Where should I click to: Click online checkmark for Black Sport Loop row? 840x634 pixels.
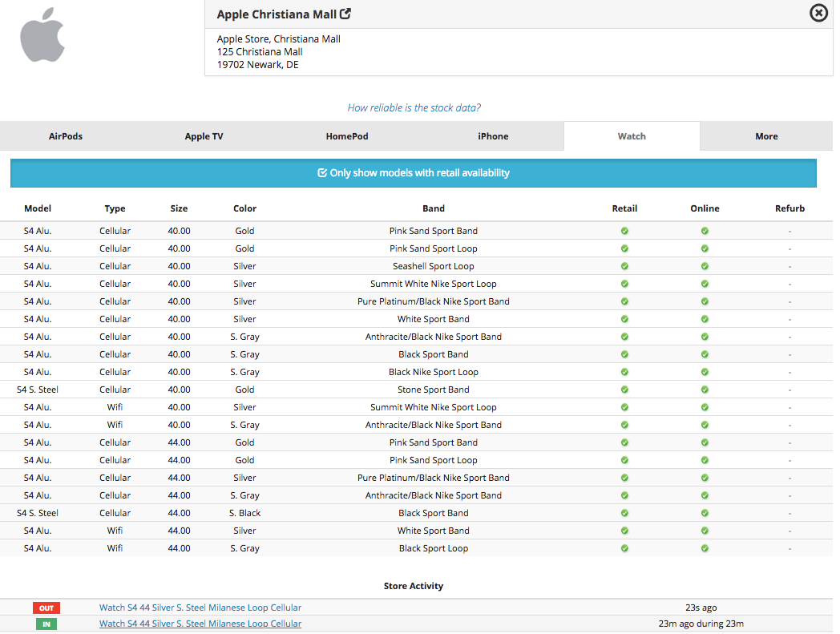pyautogui.click(x=705, y=549)
